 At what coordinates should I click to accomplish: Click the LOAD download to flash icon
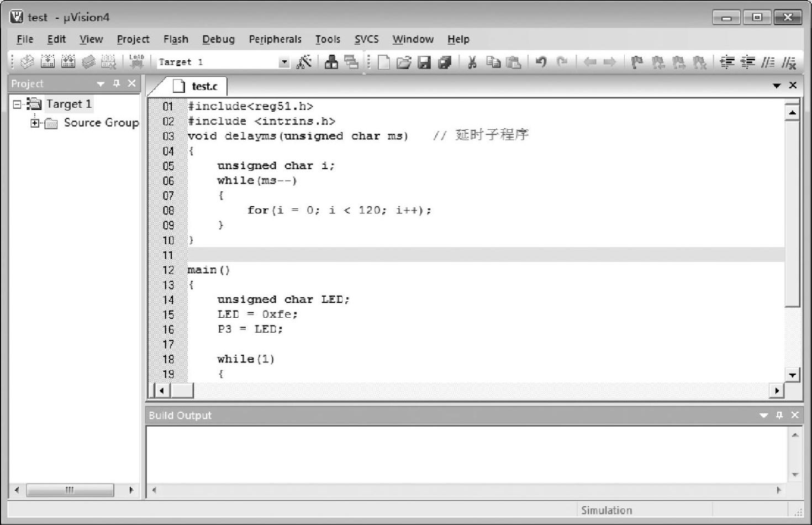tap(136, 61)
